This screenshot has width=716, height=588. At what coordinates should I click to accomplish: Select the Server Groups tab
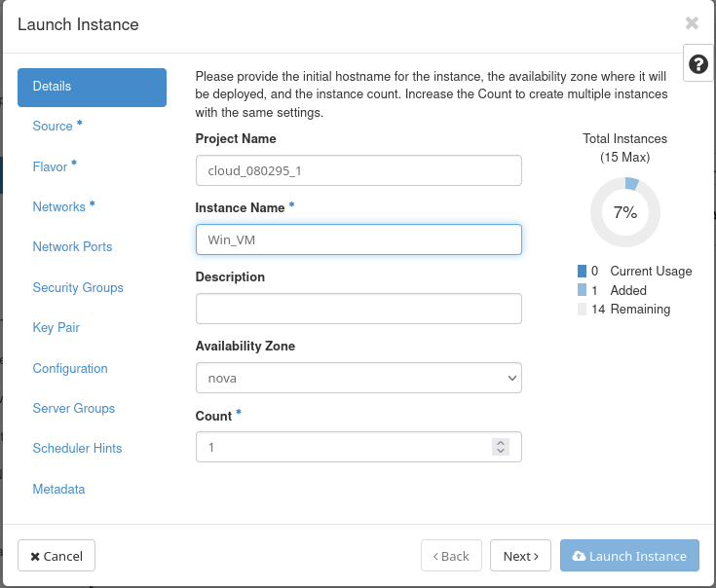click(x=74, y=409)
